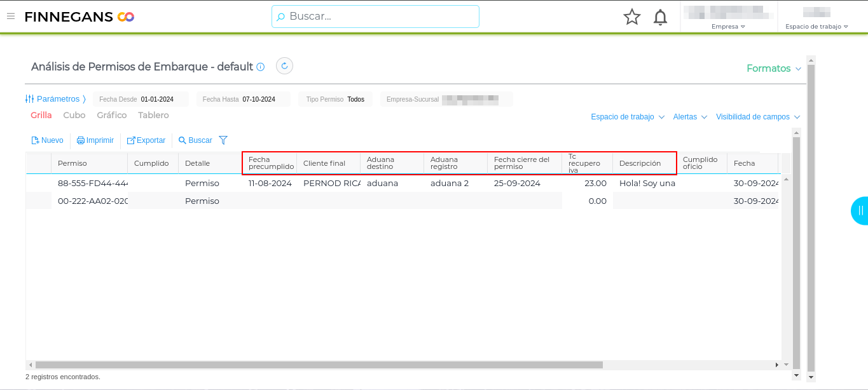Sort by Fecha precumplido column header
The height and width of the screenshot is (390, 868).
point(270,163)
